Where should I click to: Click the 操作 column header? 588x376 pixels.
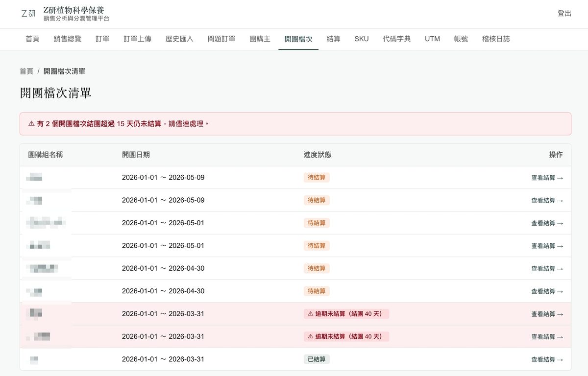point(556,155)
